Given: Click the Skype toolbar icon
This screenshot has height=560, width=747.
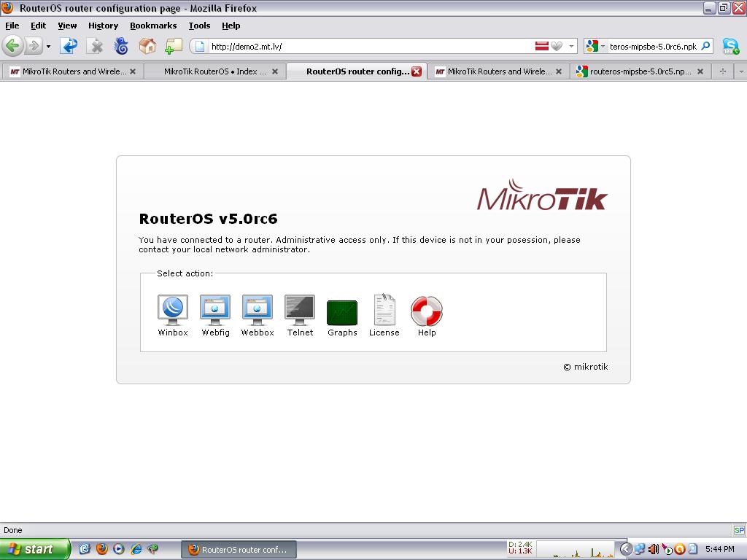Looking at the screenshot, I should coord(731,46).
